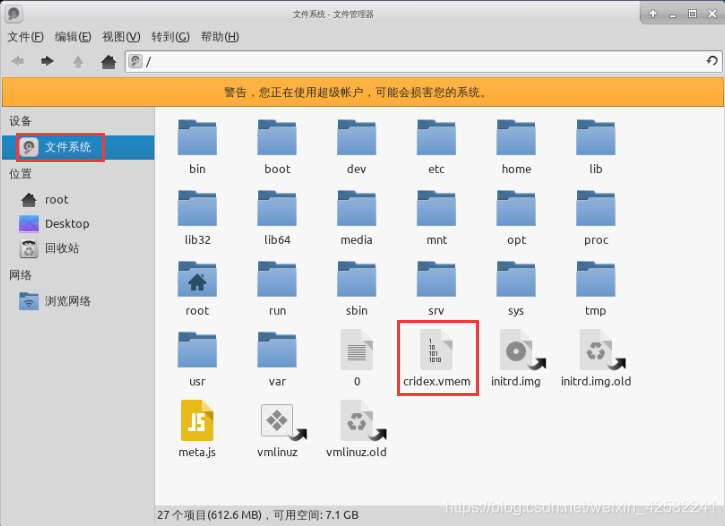Open the 编辑(E) menu
Viewport: 725px width, 526px height.
pos(73,37)
